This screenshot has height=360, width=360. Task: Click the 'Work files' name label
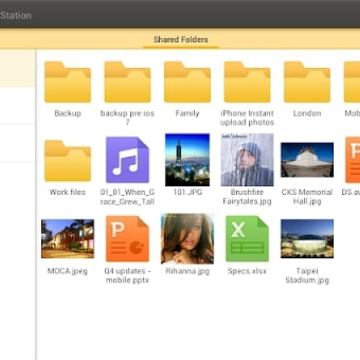67,192
